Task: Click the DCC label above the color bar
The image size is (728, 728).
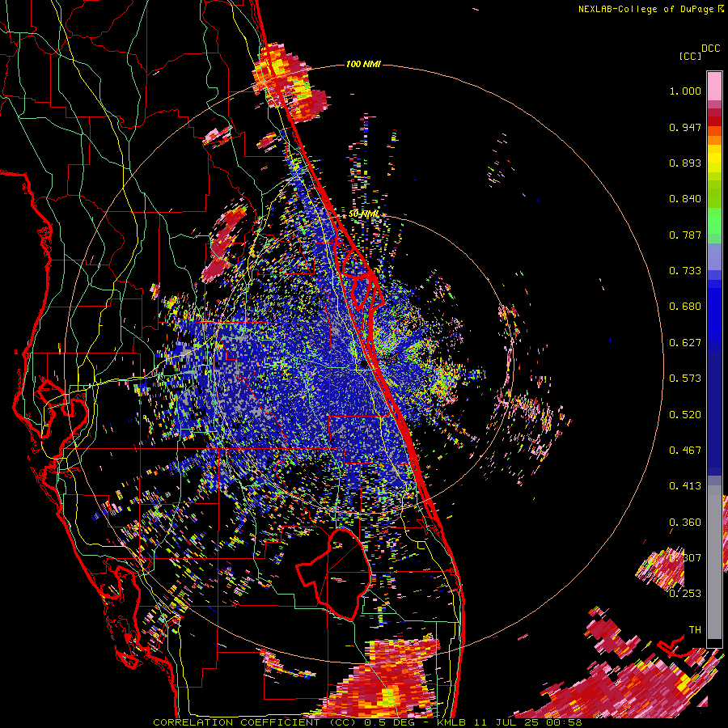Action: 711,49
